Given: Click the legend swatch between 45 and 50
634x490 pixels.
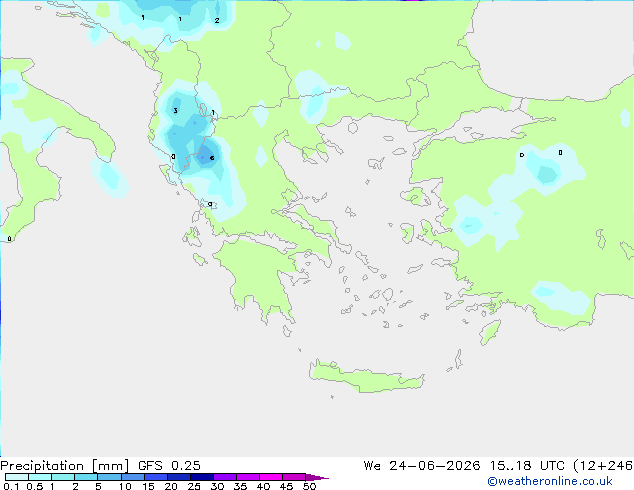Looking at the screenshot, I should coord(294,477).
